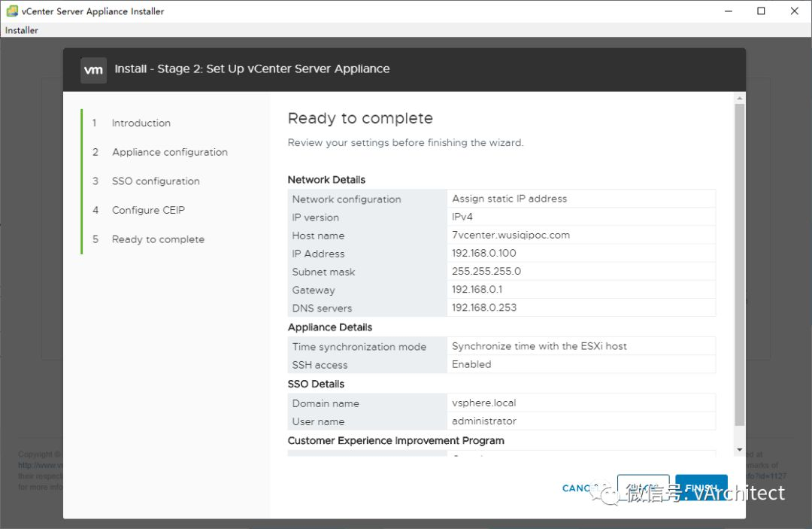Click the scrollbar down arrow
812x529 pixels.
tap(739, 449)
